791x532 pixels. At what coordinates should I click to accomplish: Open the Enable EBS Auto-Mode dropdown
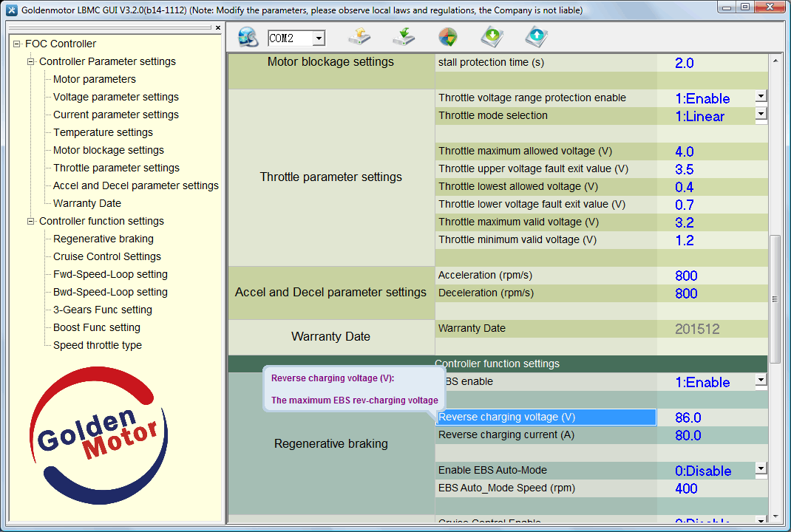[761, 468]
